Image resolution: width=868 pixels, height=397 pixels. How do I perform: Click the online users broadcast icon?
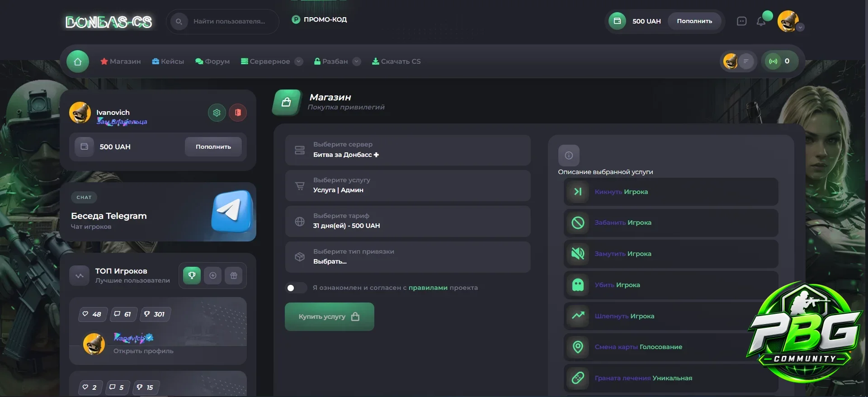point(774,61)
